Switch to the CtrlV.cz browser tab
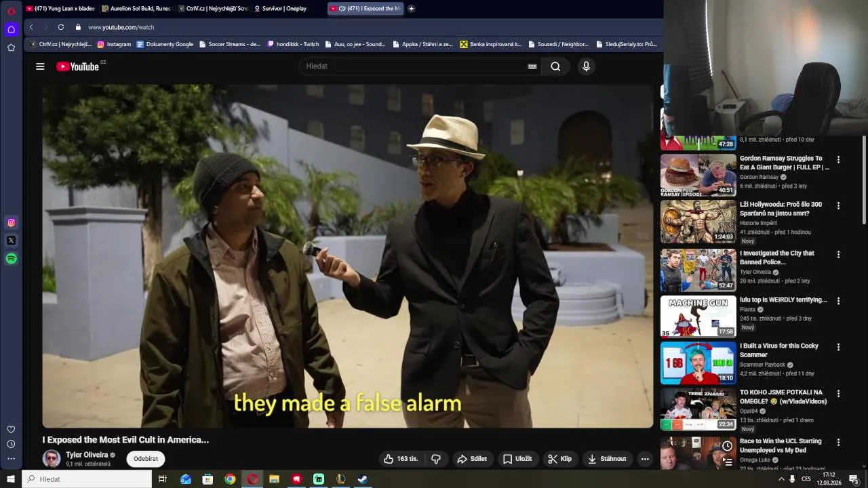 (x=213, y=9)
